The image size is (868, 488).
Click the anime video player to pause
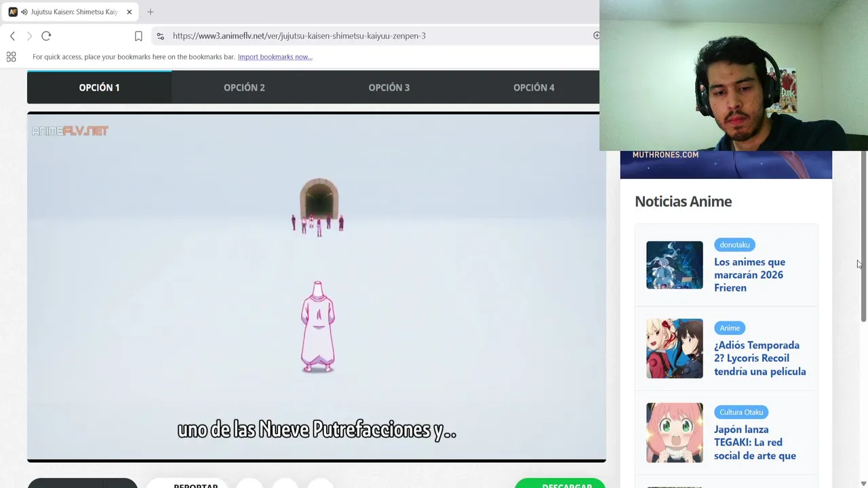[x=316, y=287]
